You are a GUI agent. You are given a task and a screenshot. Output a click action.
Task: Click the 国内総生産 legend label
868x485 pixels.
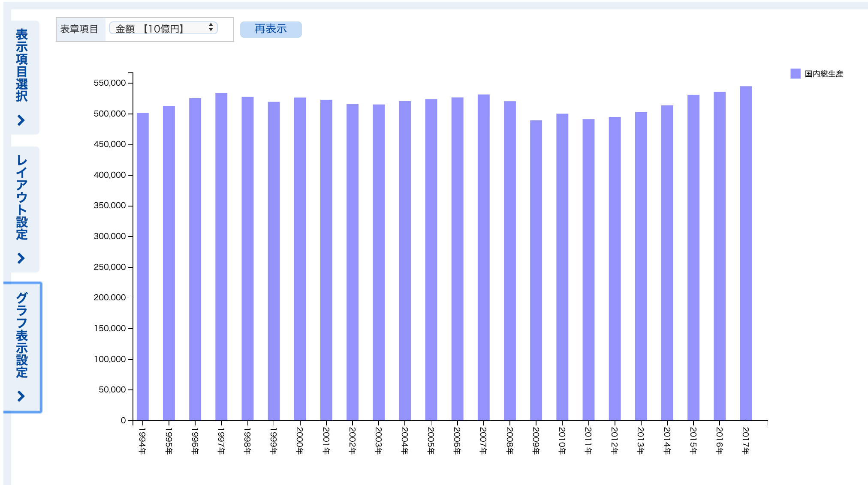[824, 74]
